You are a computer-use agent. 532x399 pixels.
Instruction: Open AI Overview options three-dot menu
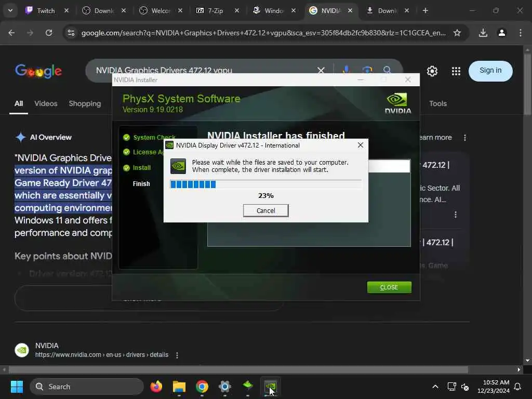click(465, 137)
